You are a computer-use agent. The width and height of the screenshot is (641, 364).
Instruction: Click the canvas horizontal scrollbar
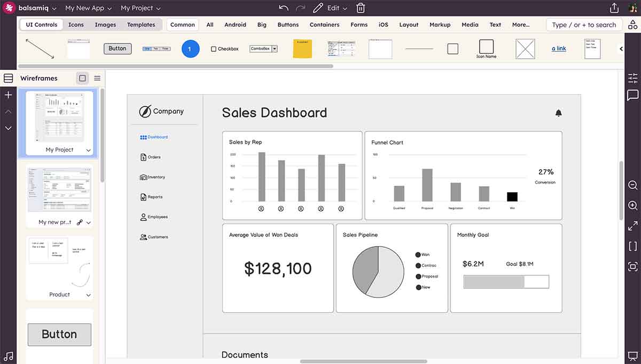363,360
